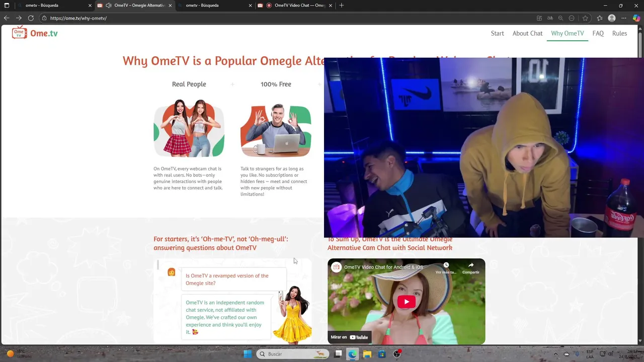
Task: Open the FAQ page
Action: (x=598, y=33)
